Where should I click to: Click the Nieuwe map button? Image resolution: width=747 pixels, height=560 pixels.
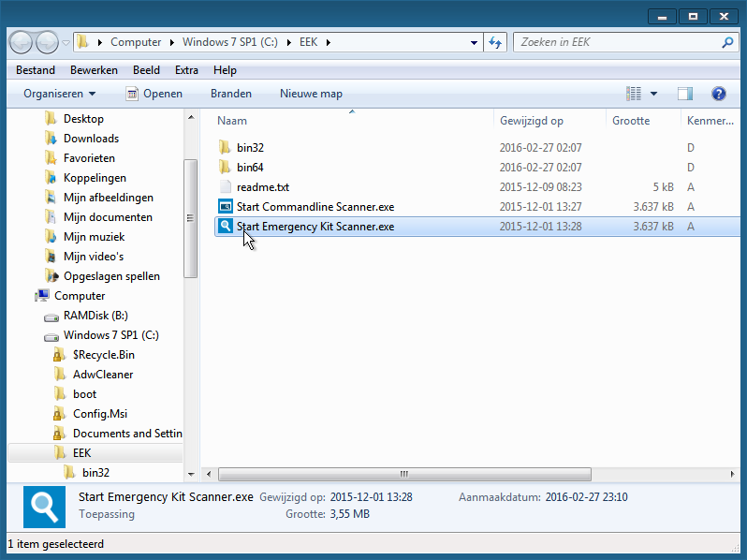[311, 94]
